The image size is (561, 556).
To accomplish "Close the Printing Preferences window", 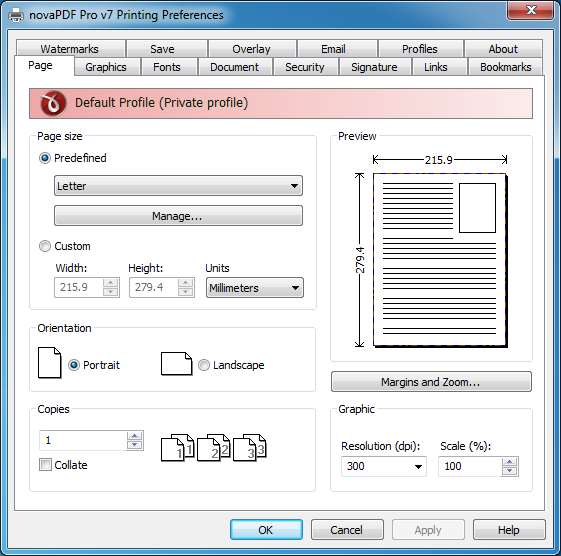I will 530,10.
